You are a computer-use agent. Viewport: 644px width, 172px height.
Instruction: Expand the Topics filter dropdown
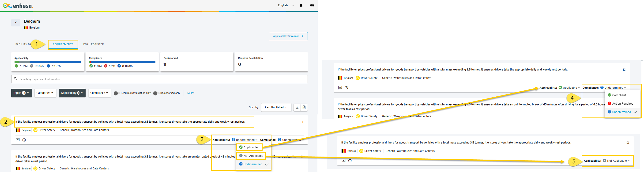pyautogui.click(x=22, y=93)
